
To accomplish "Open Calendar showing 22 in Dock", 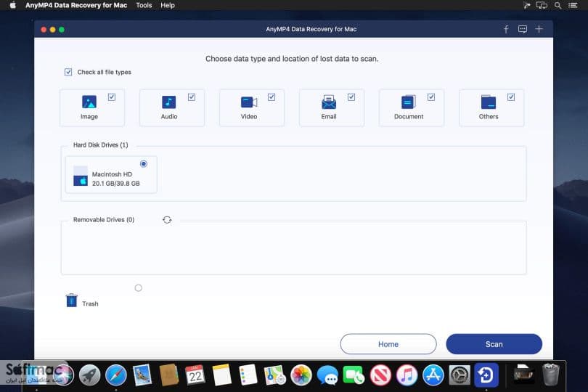I will pos(195,375).
